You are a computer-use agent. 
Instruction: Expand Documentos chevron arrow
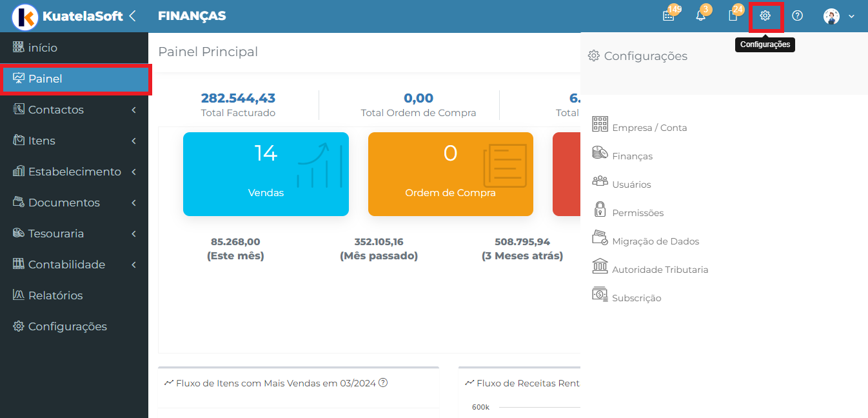click(x=133, y=203)
